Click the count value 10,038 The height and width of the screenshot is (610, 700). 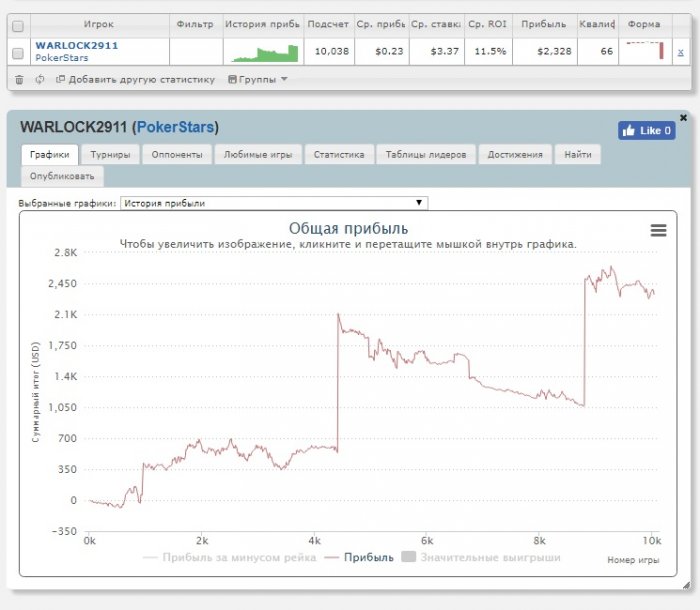coord(332,51)
